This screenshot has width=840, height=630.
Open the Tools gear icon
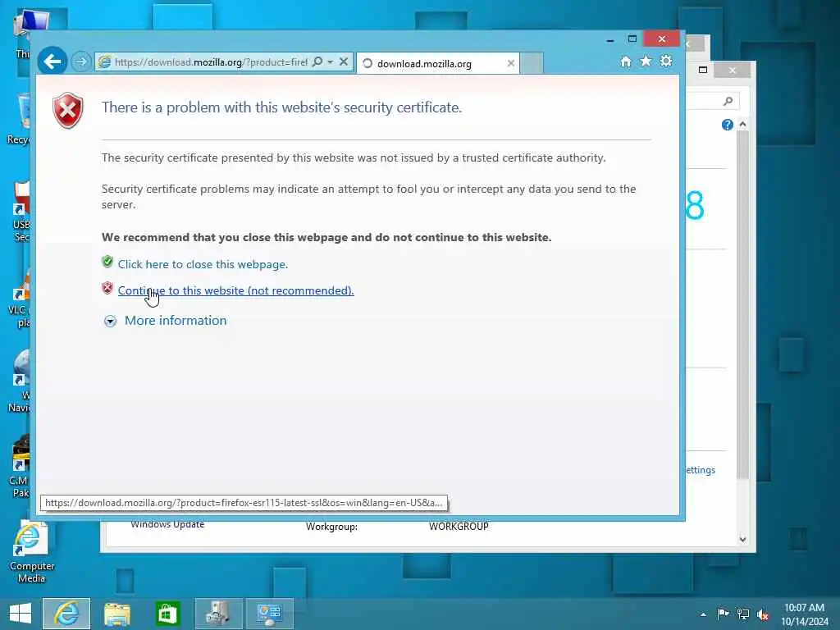click(666, 61)
